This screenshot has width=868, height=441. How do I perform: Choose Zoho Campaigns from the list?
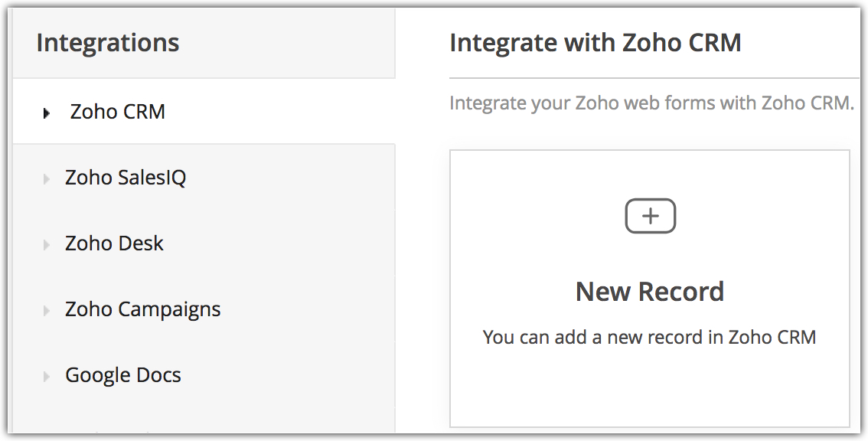143,309
